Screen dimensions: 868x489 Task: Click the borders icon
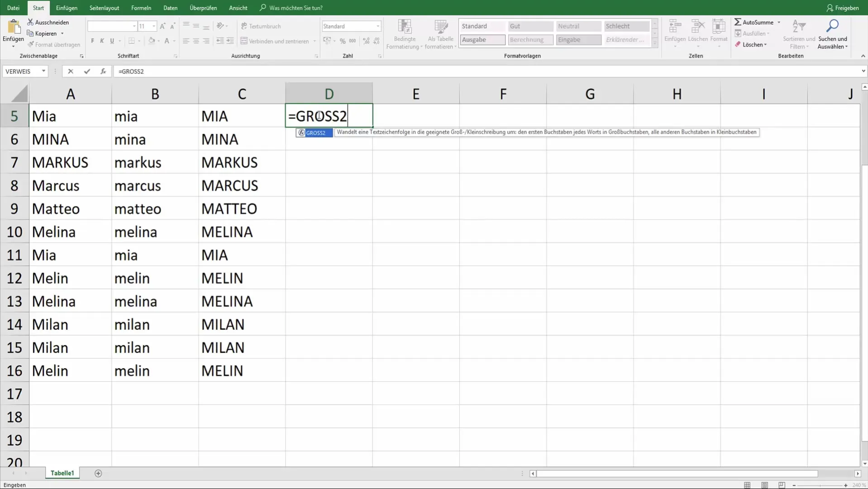[x=132, y=41]
